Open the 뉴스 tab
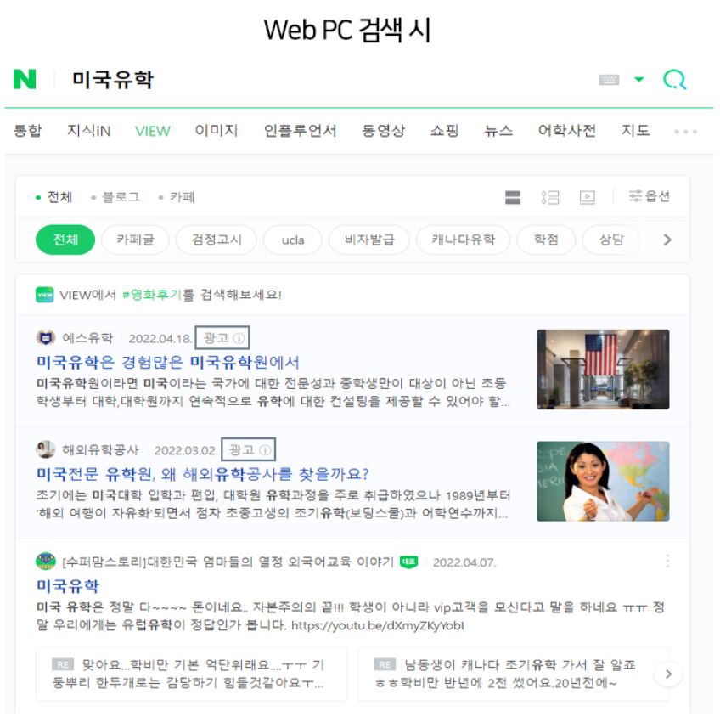This screenshot has width=720, height=728. pyautogui.click(x=498, y=131)
